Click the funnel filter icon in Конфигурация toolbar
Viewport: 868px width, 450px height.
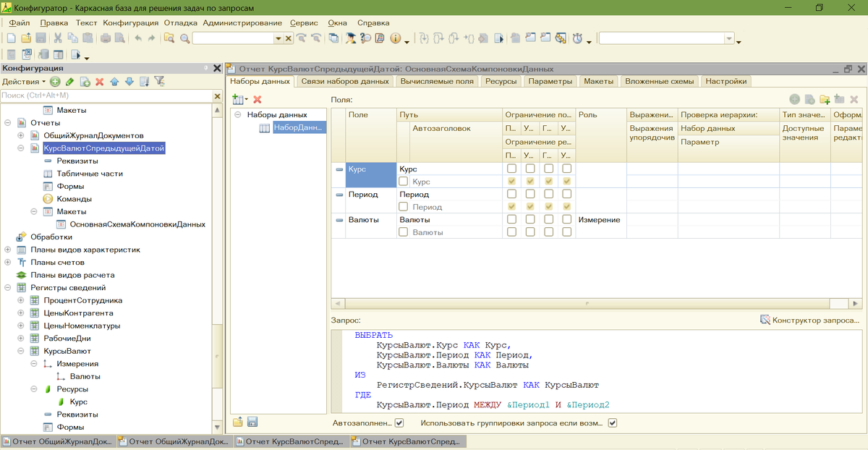(x=160, y=82)
